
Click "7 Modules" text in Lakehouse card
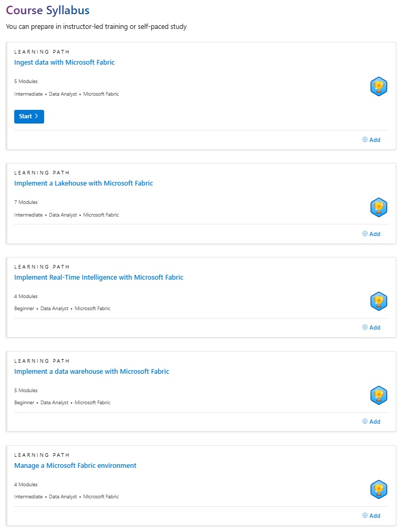point(26,202)
